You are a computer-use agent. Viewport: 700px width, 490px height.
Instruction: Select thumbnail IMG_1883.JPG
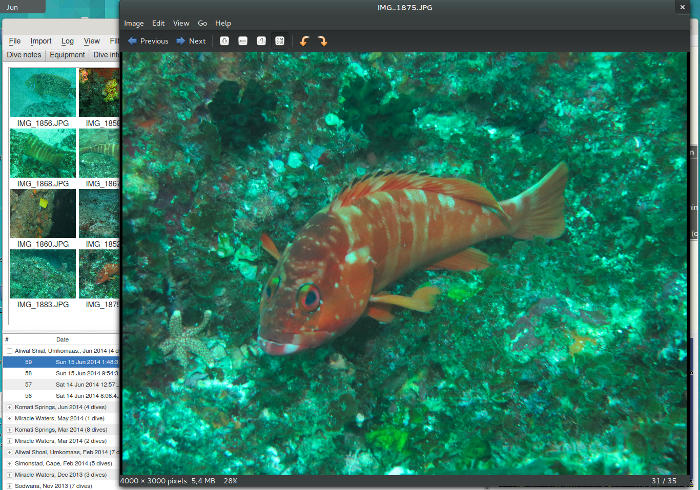[43, 274]
